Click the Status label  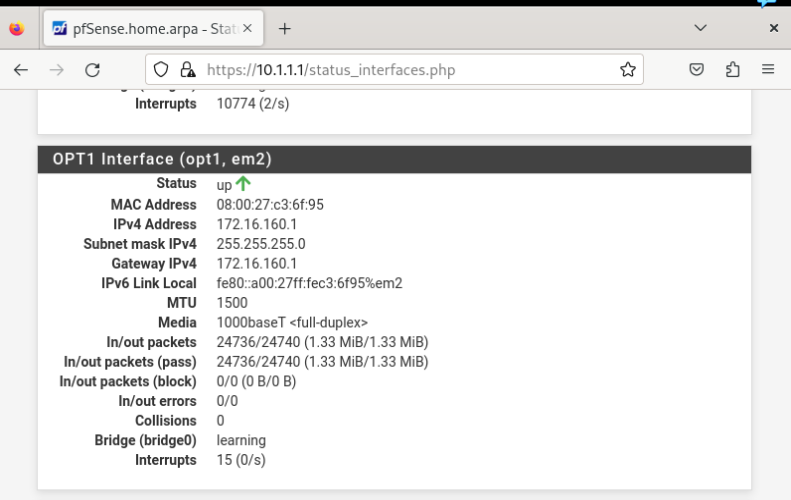(x=176, y=183)
